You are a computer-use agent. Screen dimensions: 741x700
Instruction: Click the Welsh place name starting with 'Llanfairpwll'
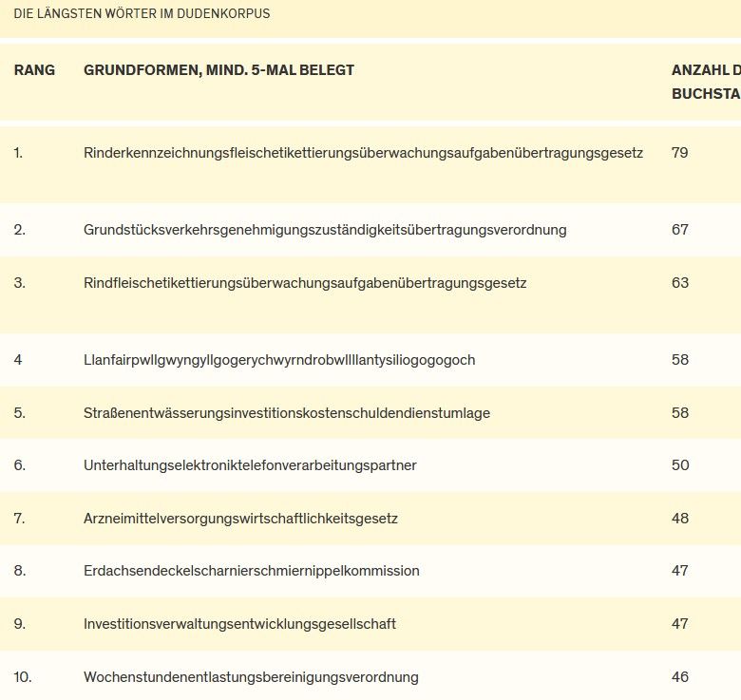coord(279,360)
